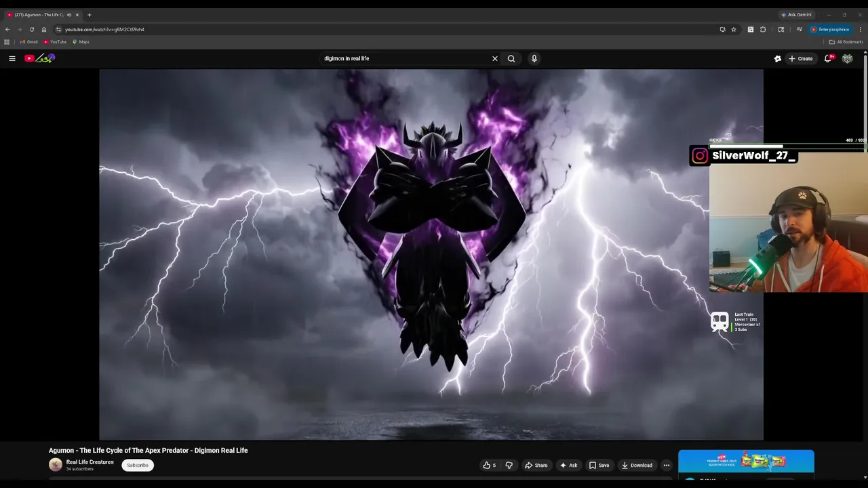Click the Instagram icon in stream overlay
The image size is (868, 488).
(x=700, y=156)
